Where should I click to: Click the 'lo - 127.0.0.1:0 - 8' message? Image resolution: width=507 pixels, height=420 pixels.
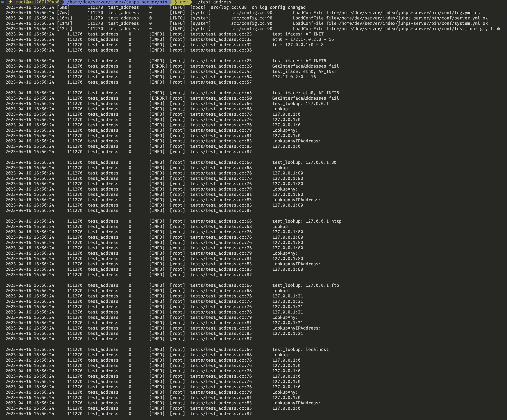click(298, 45)
